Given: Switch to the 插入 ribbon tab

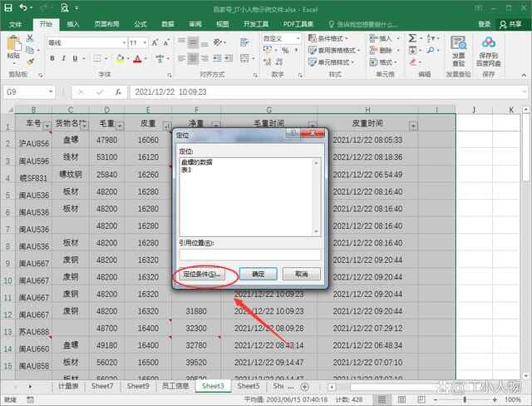Looking at the screenshot, I should [73, 24].
